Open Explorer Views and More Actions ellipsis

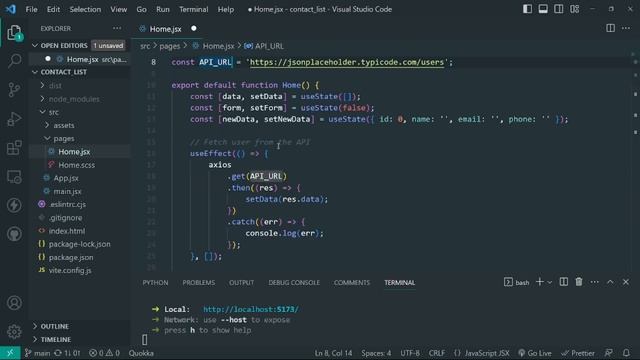(117, 28)
